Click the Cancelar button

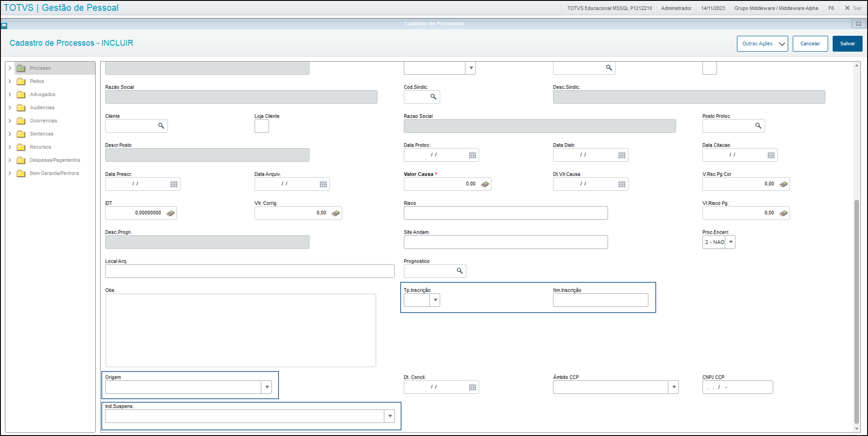coord(810,44)
